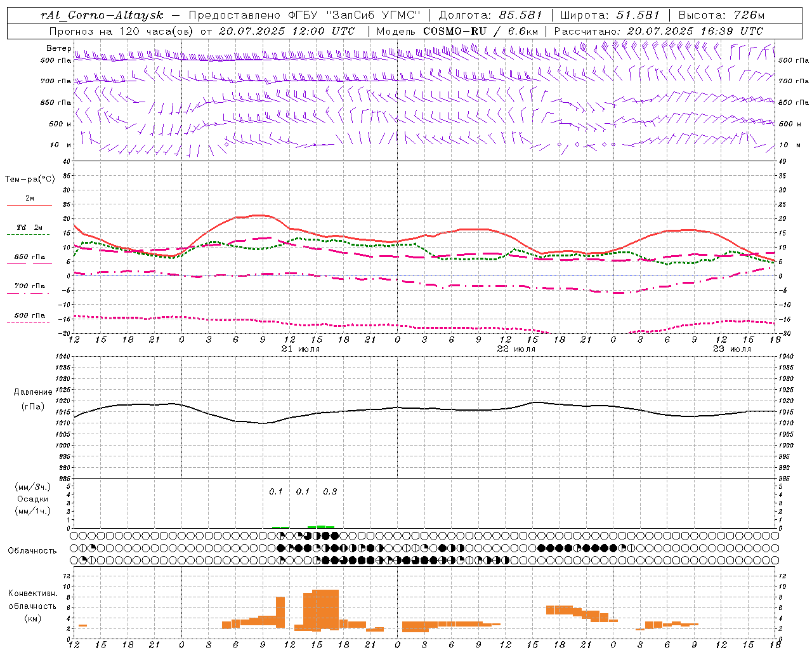Screen dimensions: 812x650
Task: Click the (мм/1ч.) precipitation unit label
Action: point(33,511)
